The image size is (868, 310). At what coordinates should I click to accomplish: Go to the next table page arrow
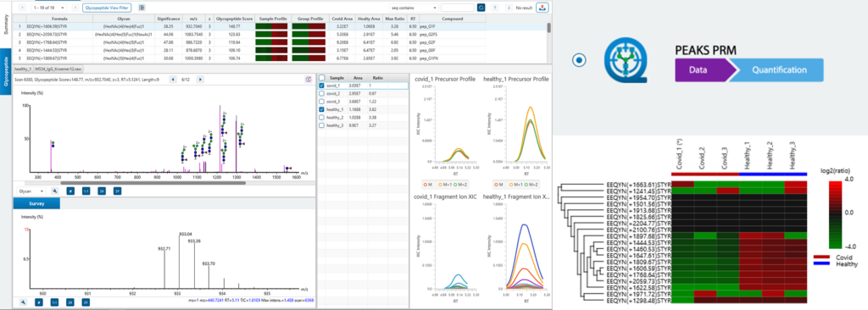tap(75, 8)
